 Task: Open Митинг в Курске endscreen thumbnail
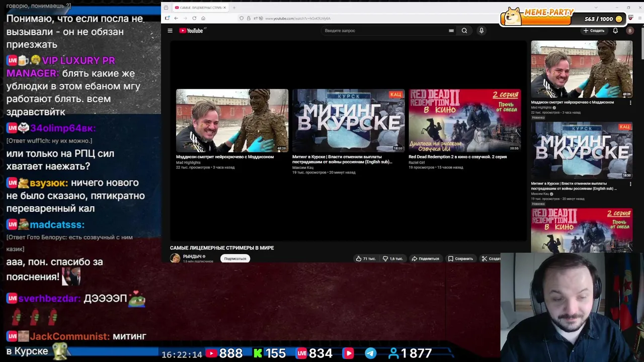click(x=348, y=121)
